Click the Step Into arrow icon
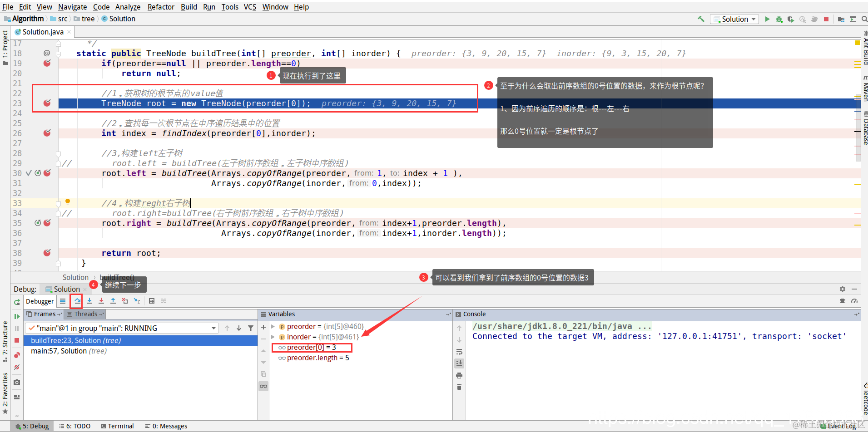 89,301
